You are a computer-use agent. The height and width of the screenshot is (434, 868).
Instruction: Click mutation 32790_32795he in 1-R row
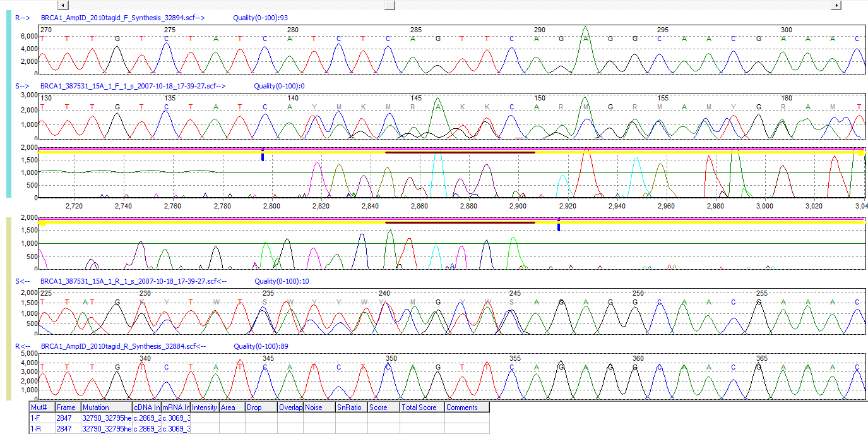(106, 428)
